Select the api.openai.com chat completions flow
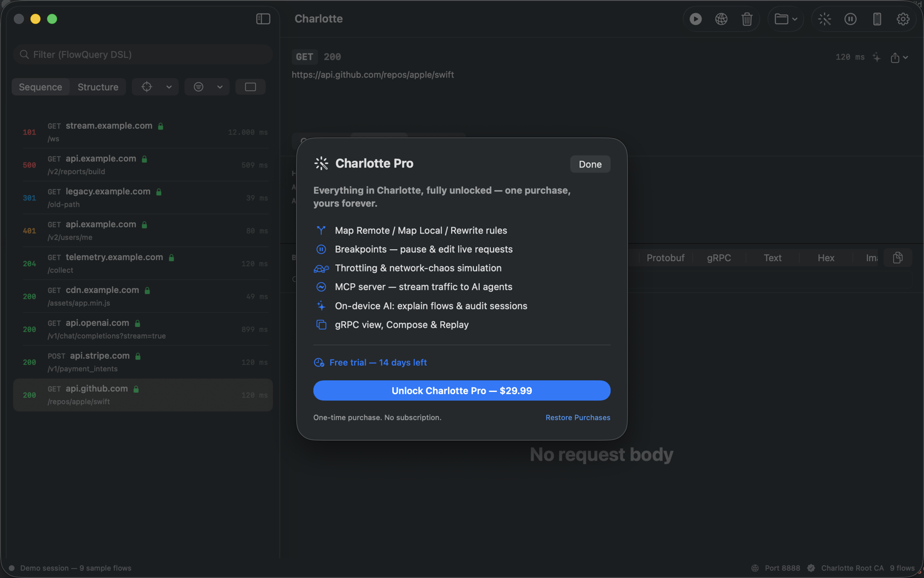 tap(143, 329)
